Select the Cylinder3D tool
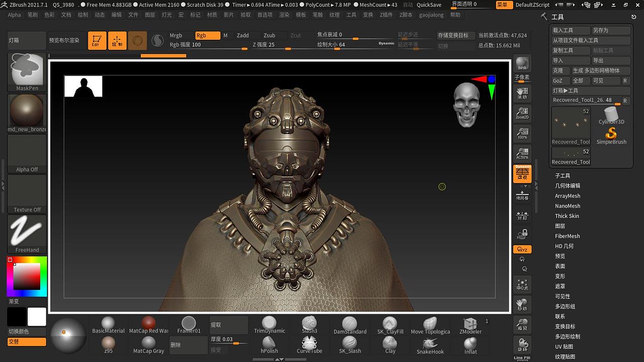Screen dimensions: 644x362 point(611,116)
